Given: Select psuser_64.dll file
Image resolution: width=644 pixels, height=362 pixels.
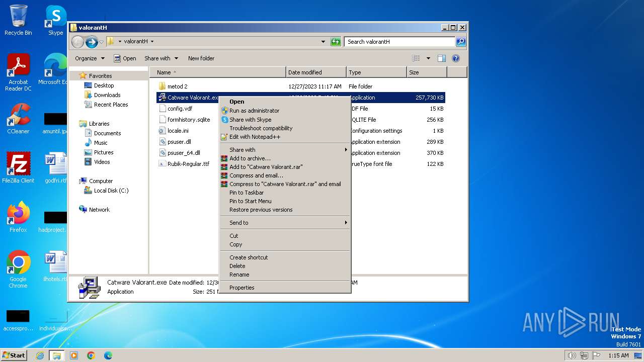Looking at the screenshot, I should (x=184, y=153).
